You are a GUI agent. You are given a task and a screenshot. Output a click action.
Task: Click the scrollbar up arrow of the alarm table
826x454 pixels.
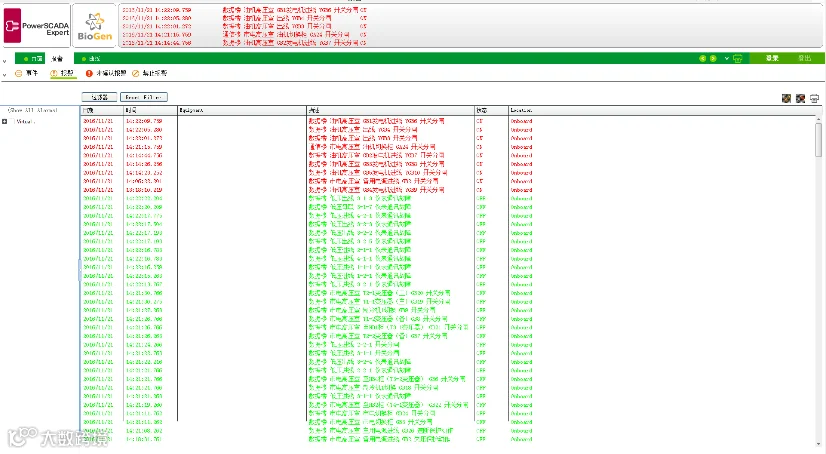click(818, 120)
